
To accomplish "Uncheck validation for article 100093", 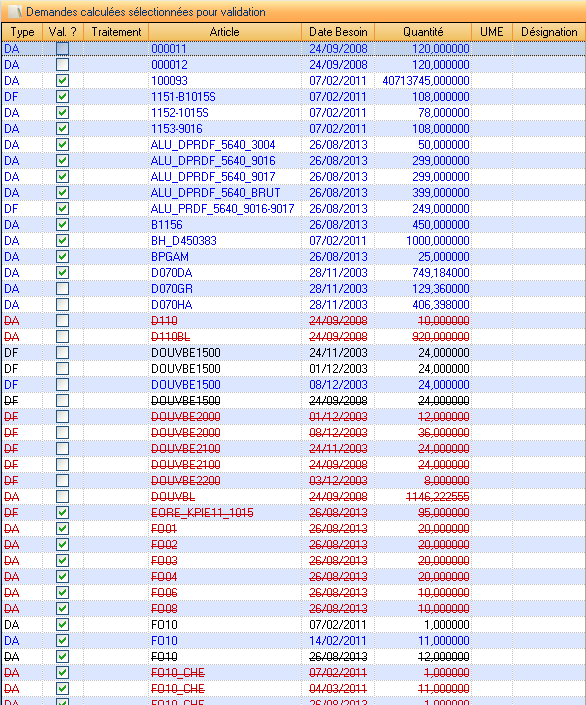I will point(63,80).
